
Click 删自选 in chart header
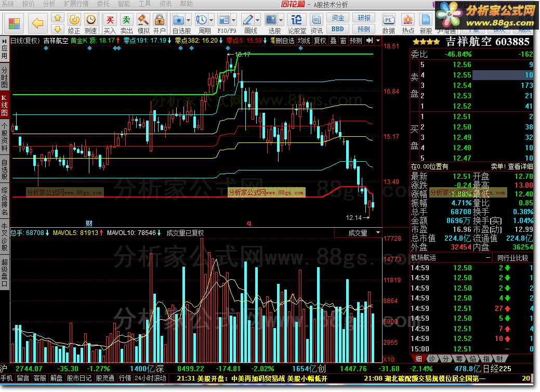point(285,41)
